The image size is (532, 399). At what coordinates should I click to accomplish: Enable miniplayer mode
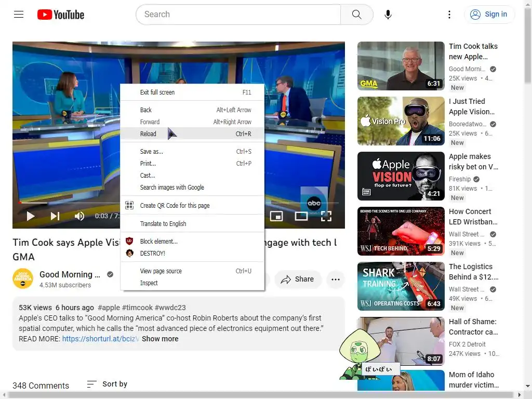point(276,216)
